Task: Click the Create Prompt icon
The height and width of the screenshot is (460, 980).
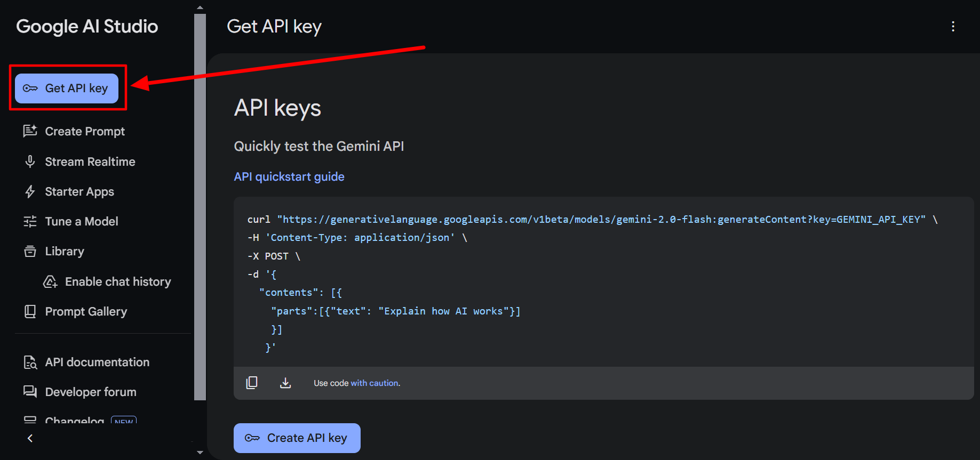Action: coord(30,131)
